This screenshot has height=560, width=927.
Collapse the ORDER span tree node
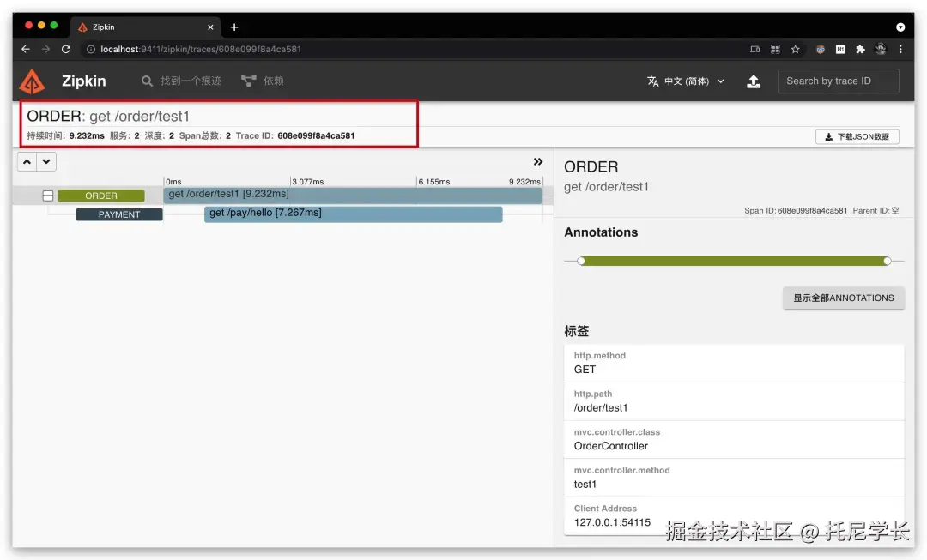[x=48, y=196]
